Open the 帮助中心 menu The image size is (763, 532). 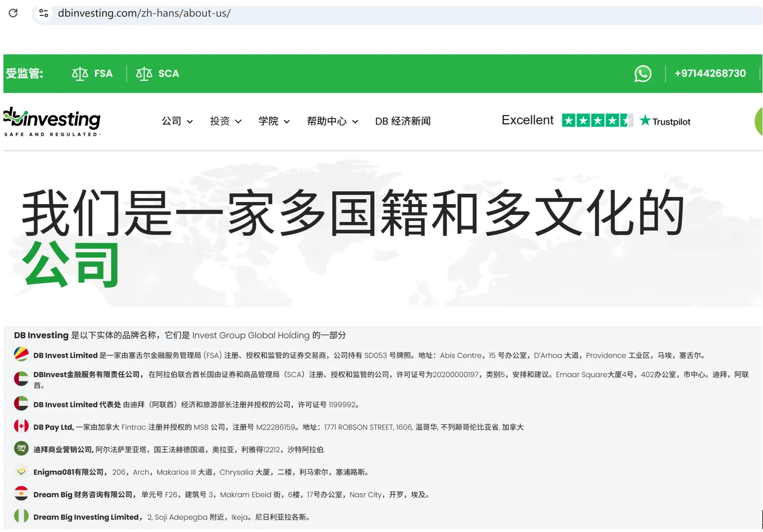coord(327,121)
